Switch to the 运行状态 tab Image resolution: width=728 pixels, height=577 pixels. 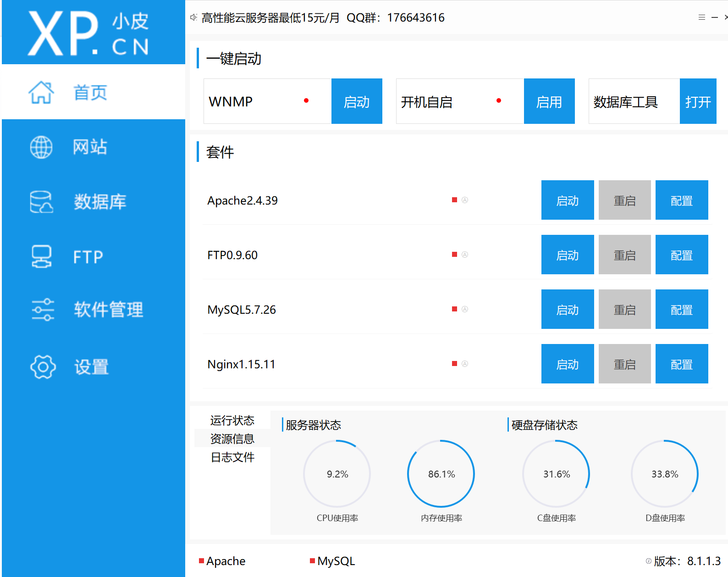(x=232, y=420)
